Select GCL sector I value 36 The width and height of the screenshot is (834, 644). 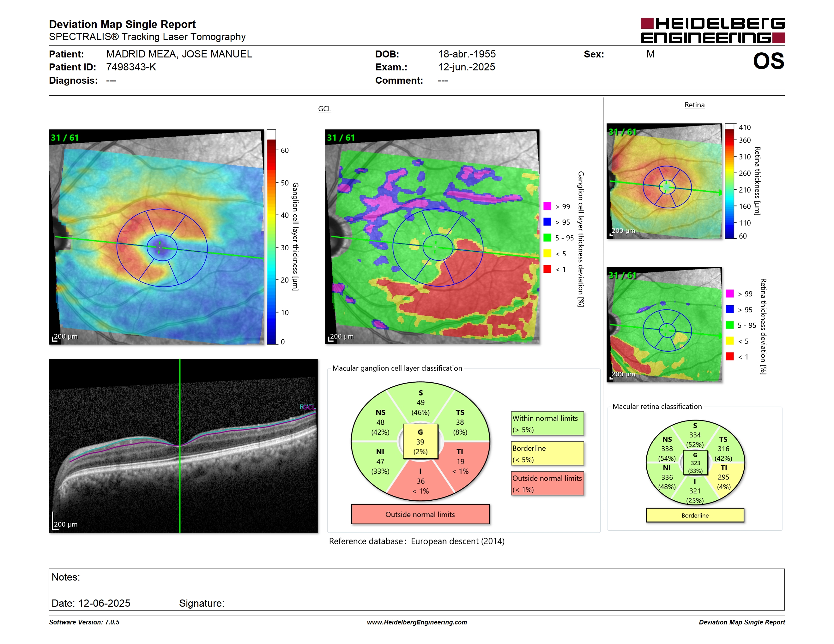(420, 481)
